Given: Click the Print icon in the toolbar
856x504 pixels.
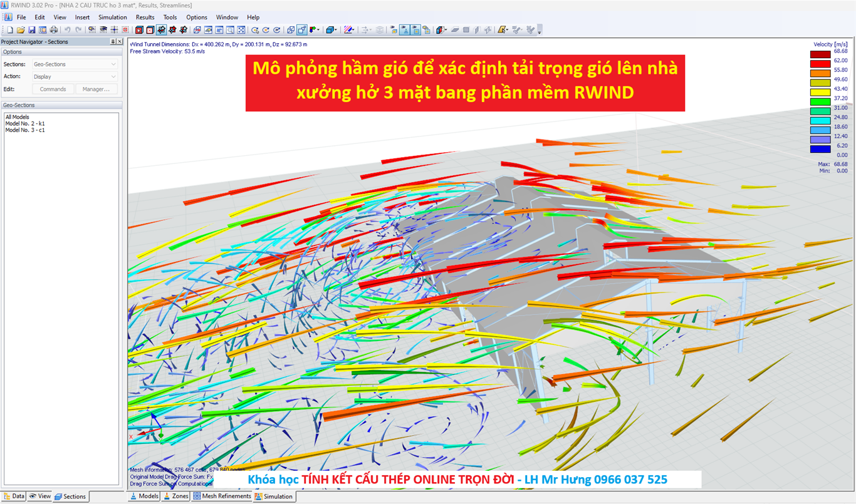Looking at the screenshot, I should point(54,29).
